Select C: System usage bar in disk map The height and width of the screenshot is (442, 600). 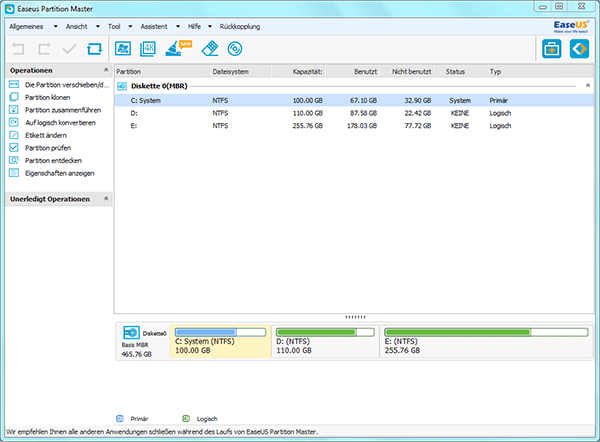pyautogui.click(x=220, y=332)
